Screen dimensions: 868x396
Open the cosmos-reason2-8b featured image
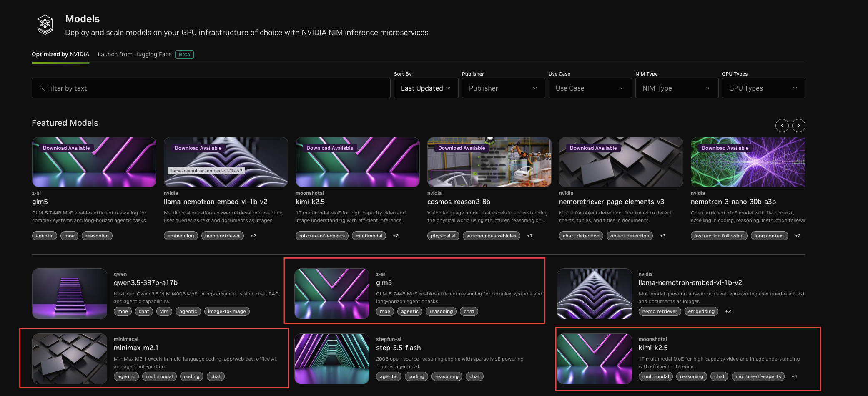[489, 162]
